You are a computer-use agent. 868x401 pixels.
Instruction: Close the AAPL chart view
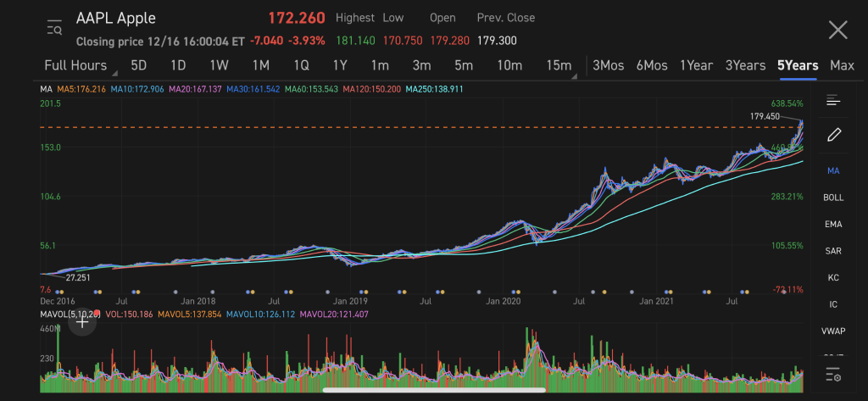[x=837, y=30]
